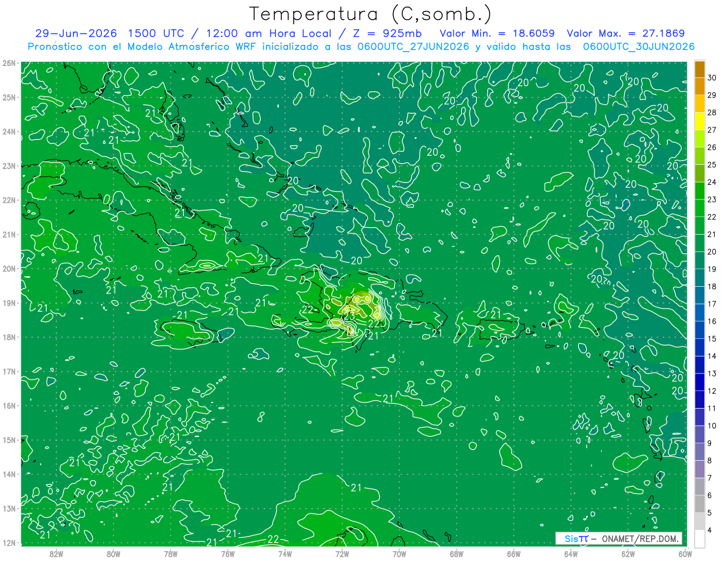Click the initialization time '0600UTC_27JUN2026'
Screen dimensions: 728x562
point(414,46)
